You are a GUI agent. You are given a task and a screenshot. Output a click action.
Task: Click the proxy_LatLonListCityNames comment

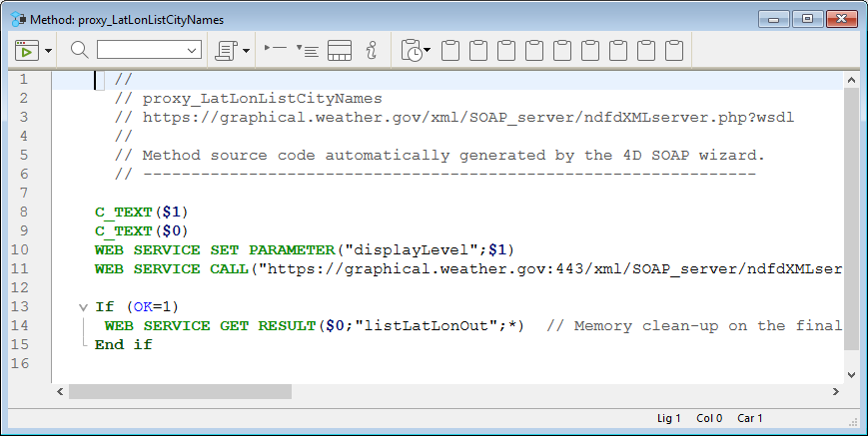(x=248, y=99)
